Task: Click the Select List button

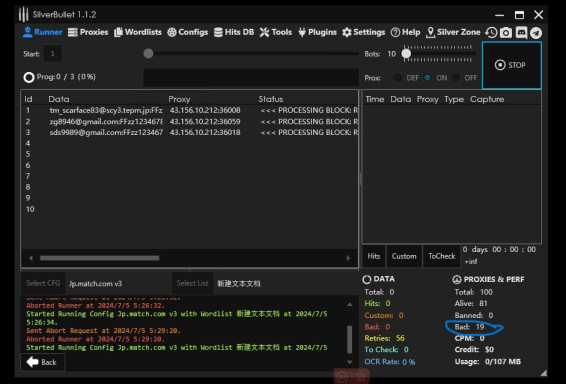Action: 192,283
